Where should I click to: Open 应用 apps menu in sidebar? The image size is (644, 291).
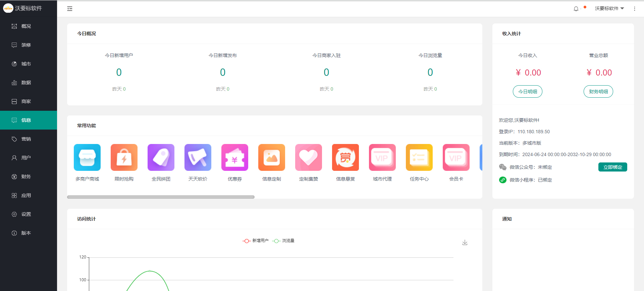[29, 195]
